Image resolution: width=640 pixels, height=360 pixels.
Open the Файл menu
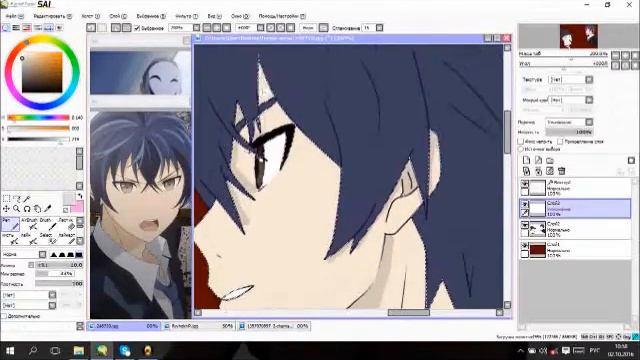[15, 16]
